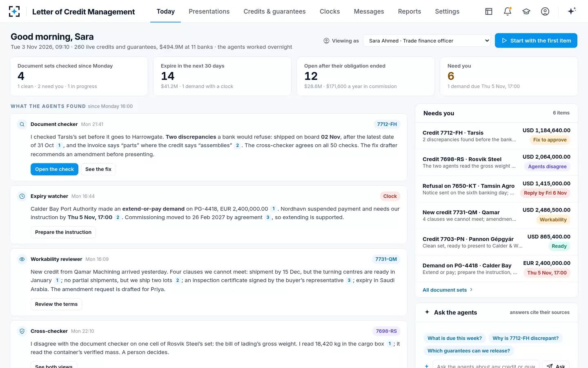Switch to the Today tab
Screen dimensions: 588x368
[165, 11]
